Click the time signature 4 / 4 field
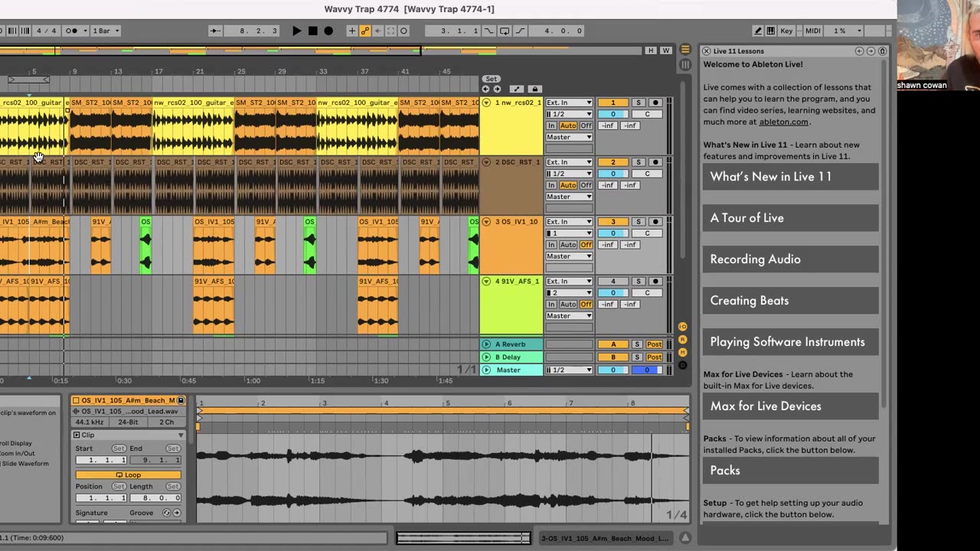This screenshot has width=980, height=551. [x=47, y=31]
